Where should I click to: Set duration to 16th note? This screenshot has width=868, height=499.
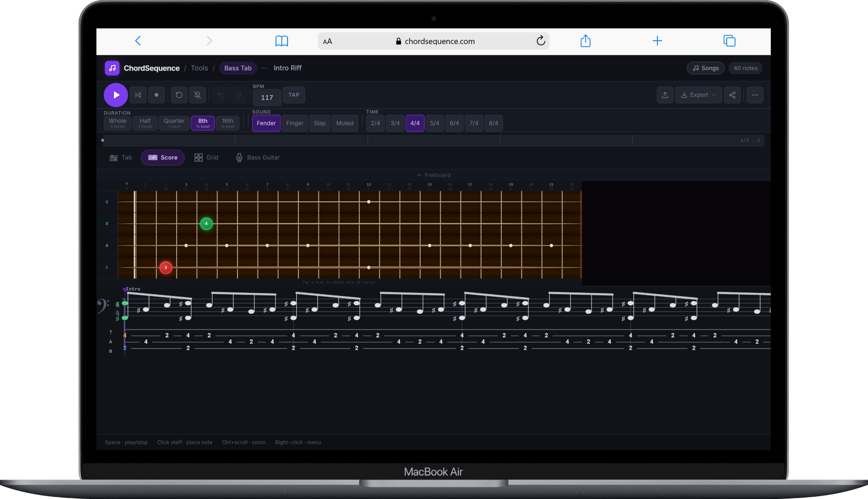click(x=228, y=123)
